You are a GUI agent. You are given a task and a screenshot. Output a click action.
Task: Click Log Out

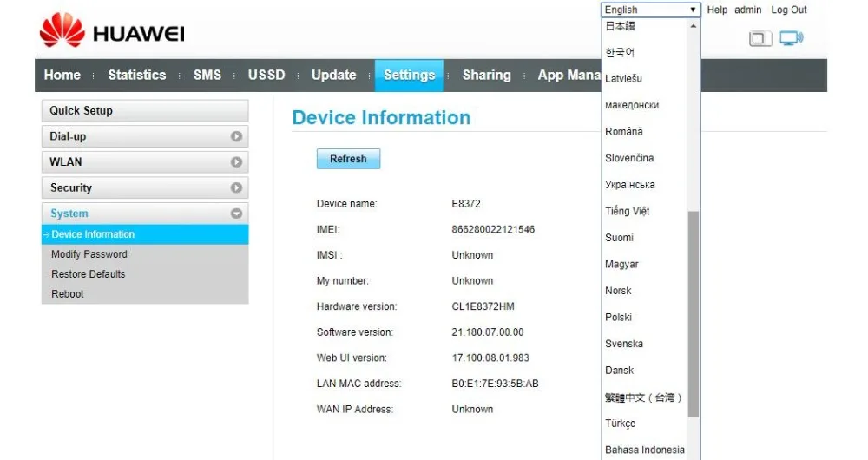(789, 10)
